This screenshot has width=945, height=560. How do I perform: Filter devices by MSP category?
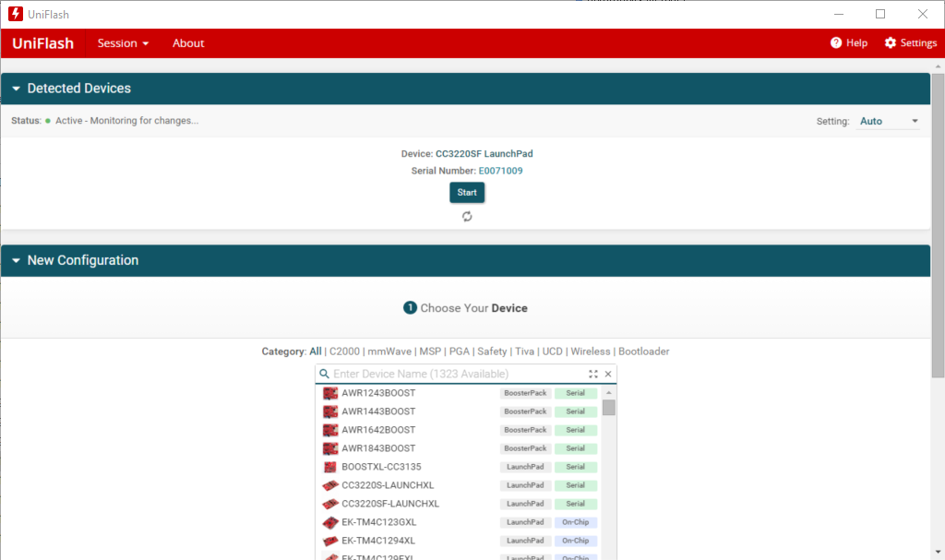430,351
